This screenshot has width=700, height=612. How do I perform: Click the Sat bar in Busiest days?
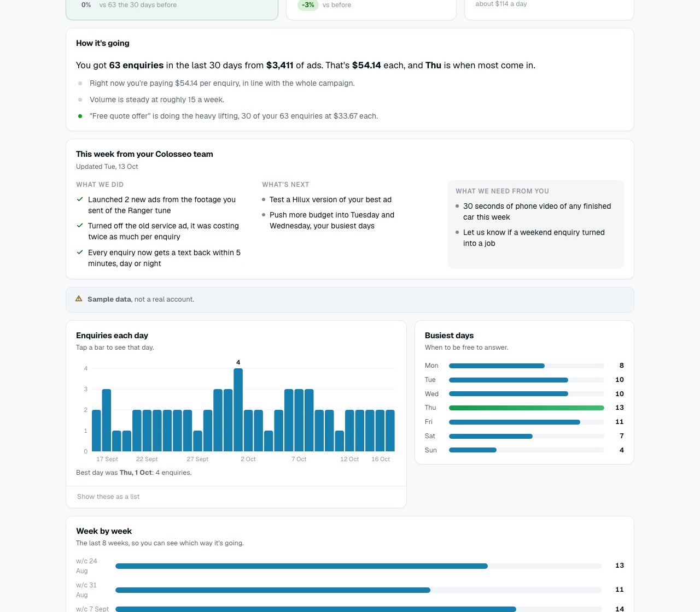pyautogui.click(x=491, y=436)
